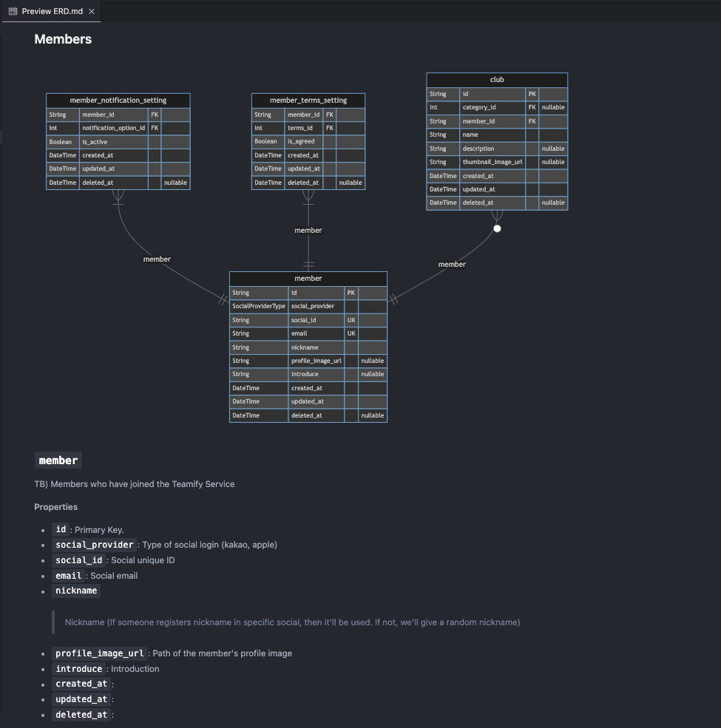Click the created_at property code label

(x=81, y=684)
